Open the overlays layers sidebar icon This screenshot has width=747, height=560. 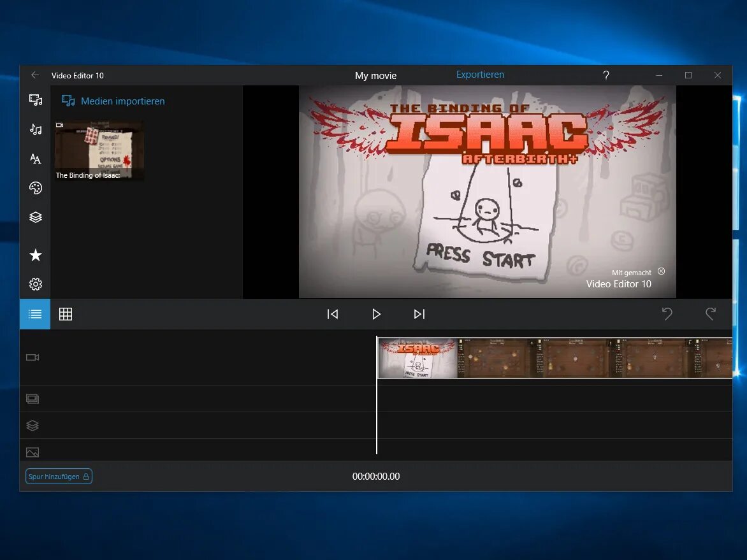pos(35,218)
